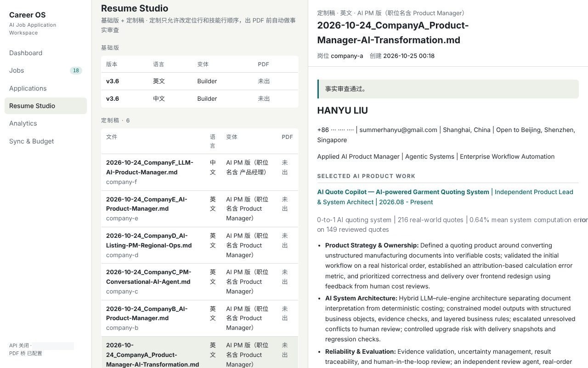588x368 pixels.
Task: Click the 定制稿 · 6 section label
Action: [115, 121]
